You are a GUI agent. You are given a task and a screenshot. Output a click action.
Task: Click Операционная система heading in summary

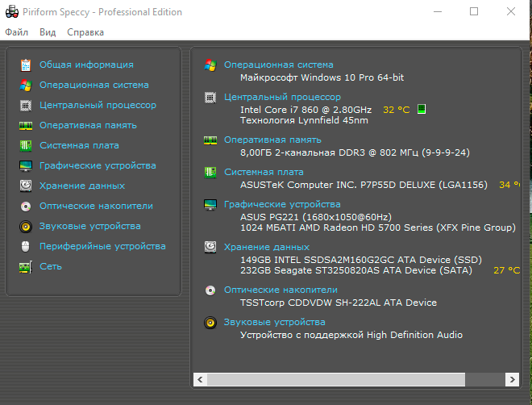tap(279, 65)
